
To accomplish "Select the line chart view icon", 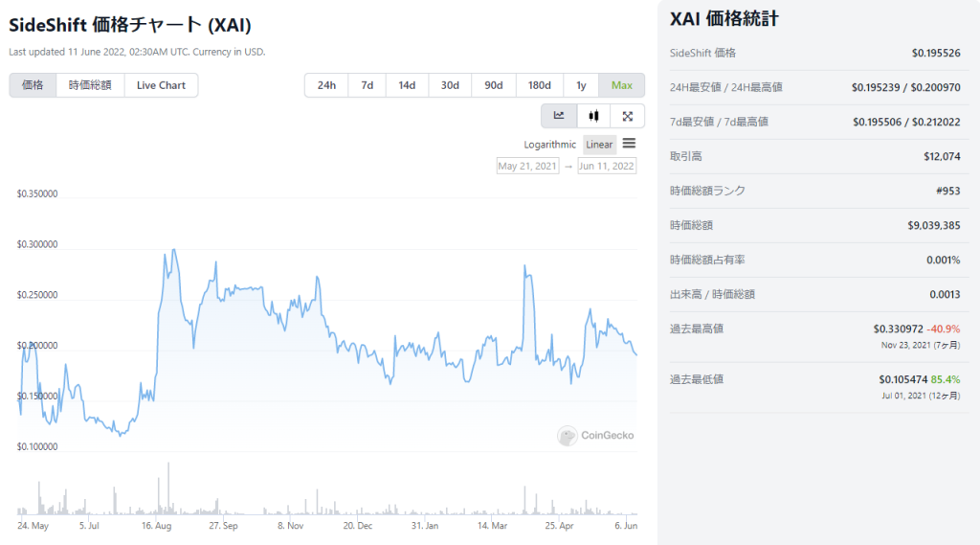I will click(x=559, y=116).
